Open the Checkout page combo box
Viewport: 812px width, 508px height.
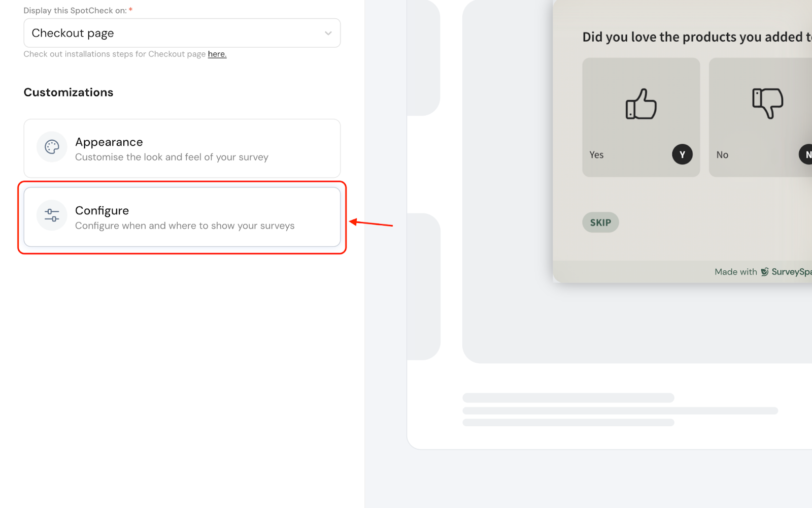pyautogui.click(x=182, y=33)
